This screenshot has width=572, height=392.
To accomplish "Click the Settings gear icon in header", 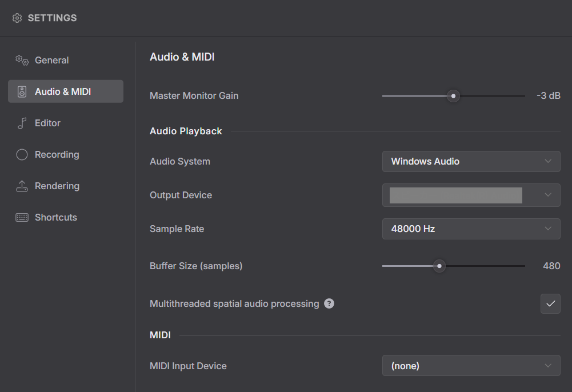I will pos(17,18).
